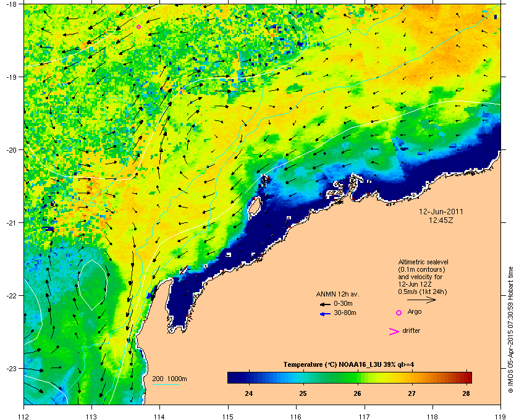Screen dimensions: 519x420
Task: Click the temperature color bar at 28°C
Action: click(466, 377)
